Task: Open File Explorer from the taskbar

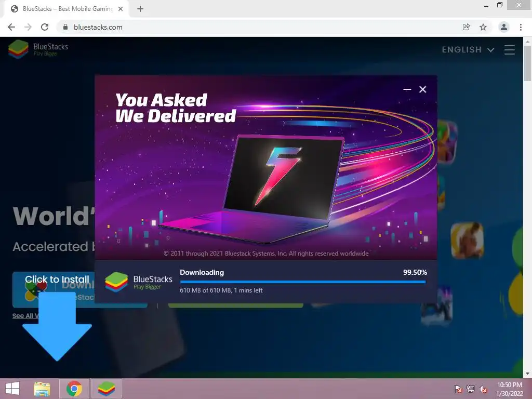Action: [42, 389]
